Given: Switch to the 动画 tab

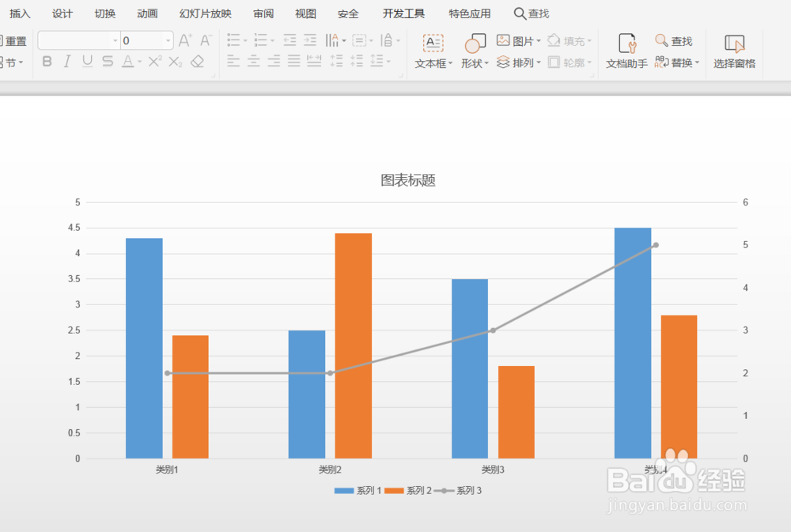Looking at the screenshot, I should pos(147,13).
